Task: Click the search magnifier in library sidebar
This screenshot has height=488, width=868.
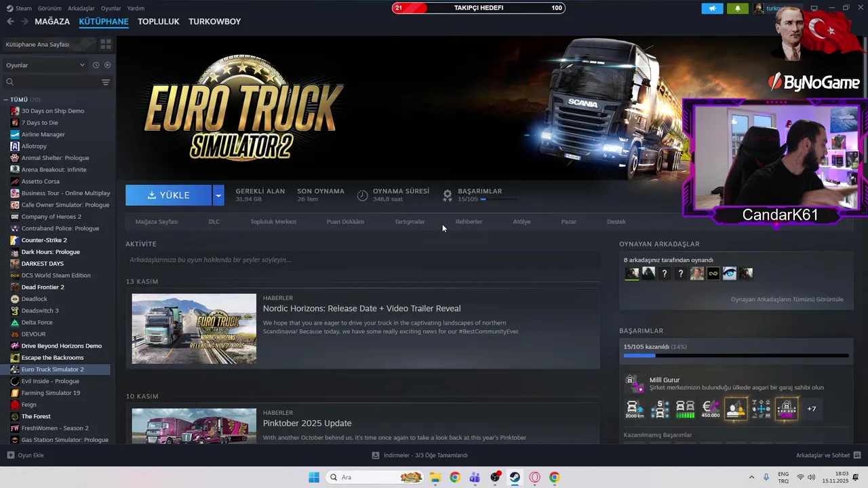Action: tap(10, 82)
